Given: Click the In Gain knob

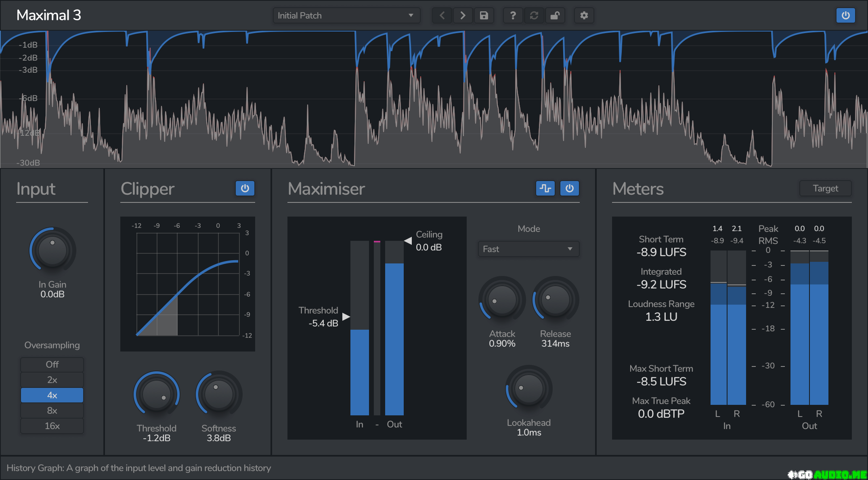Looking at the screenshot, I should [x=52, y=250].
